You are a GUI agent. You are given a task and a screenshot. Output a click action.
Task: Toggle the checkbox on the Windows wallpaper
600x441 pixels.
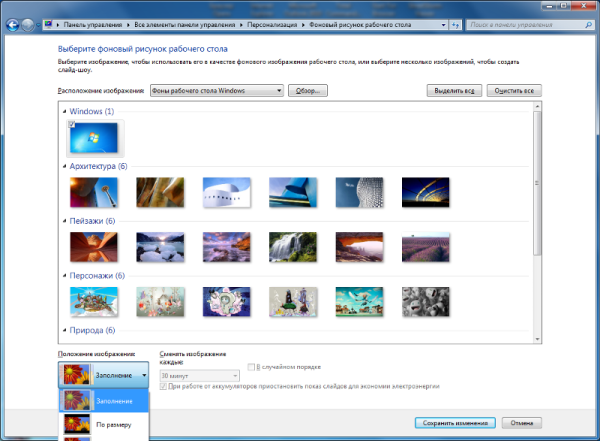(73, 125)
